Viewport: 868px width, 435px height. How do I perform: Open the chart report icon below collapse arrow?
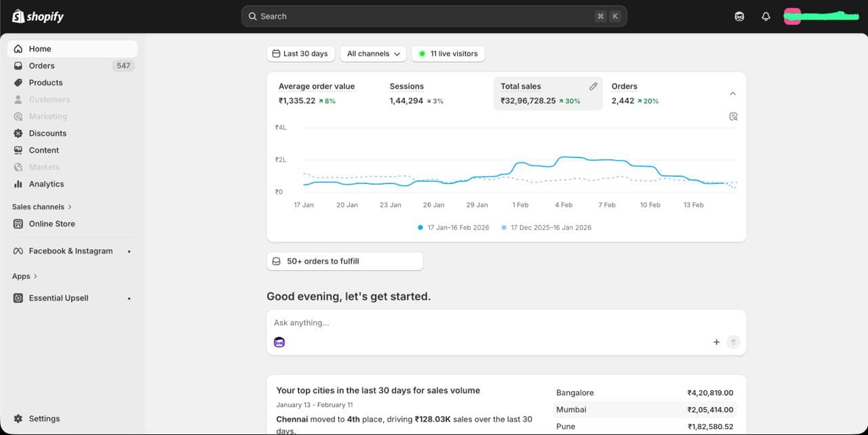point(733,117)
